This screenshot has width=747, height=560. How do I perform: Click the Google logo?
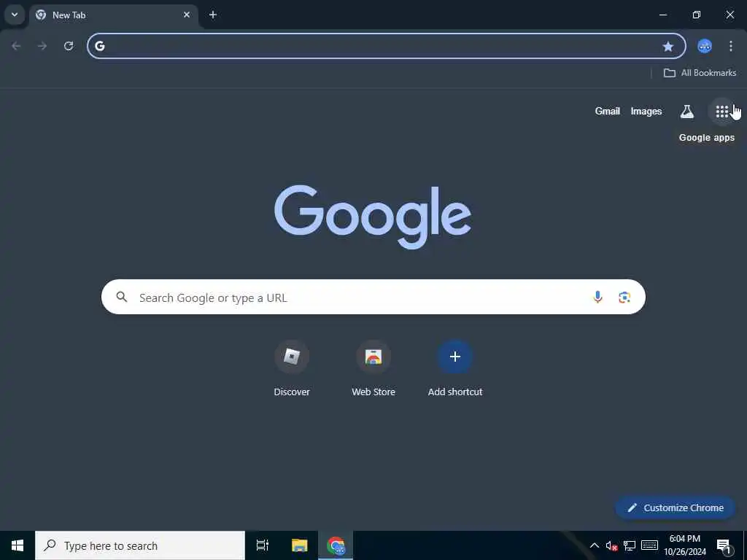pyautogui.click(x=373, y=217)
